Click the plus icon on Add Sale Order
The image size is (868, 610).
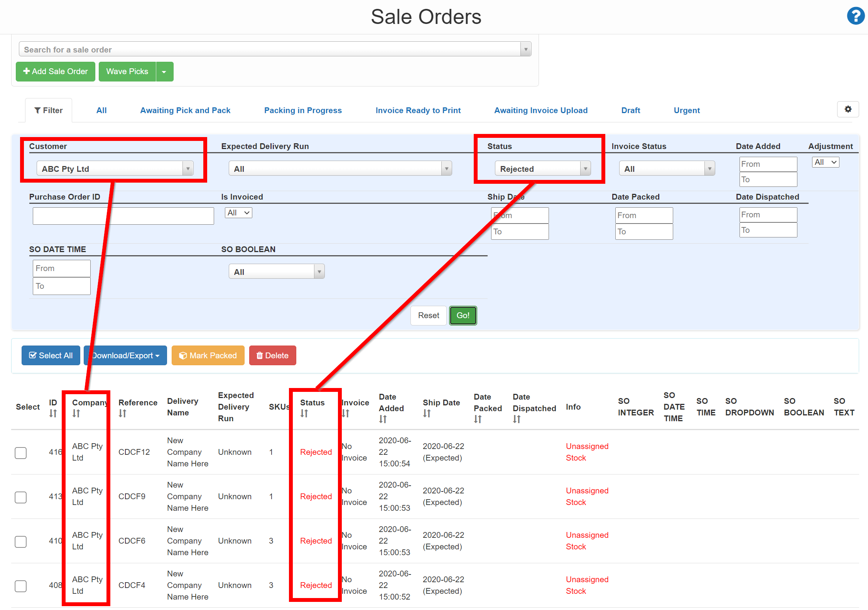[27, 71]
